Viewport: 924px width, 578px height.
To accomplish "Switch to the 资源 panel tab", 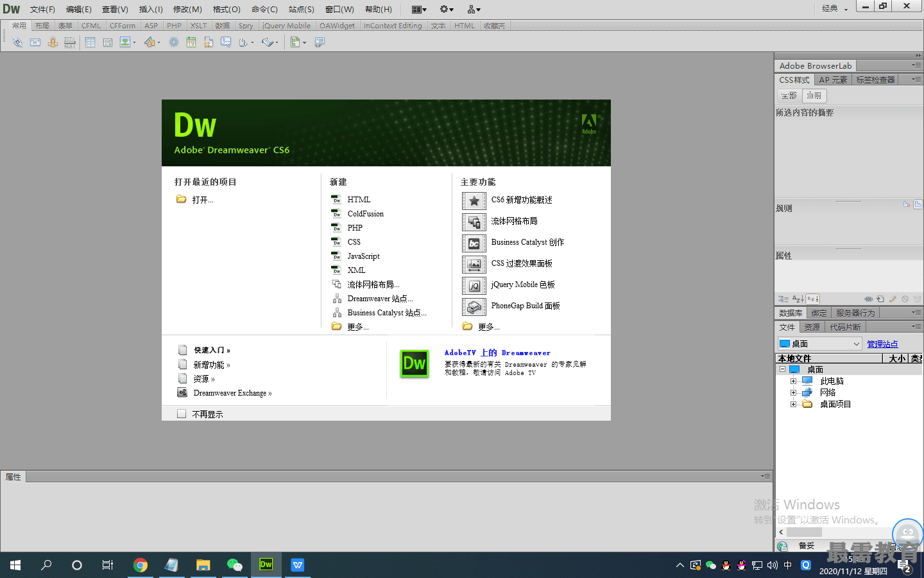I will click(812, 327).
